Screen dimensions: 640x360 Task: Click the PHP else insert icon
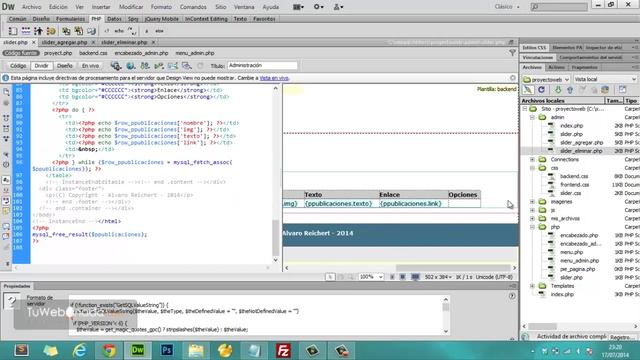pos(159,31)
